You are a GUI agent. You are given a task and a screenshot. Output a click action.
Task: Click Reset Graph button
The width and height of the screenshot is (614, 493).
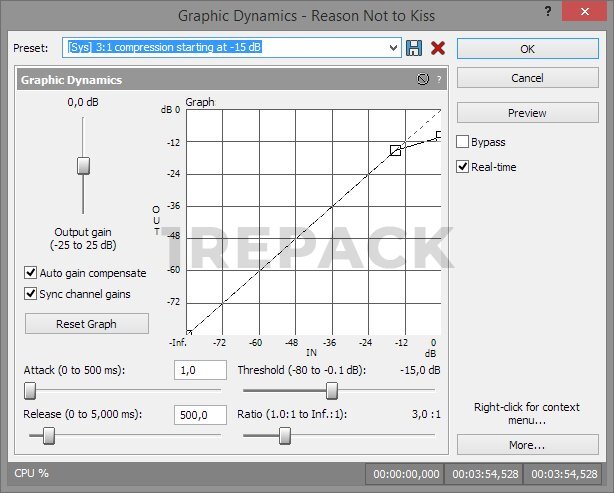(87, 324)
